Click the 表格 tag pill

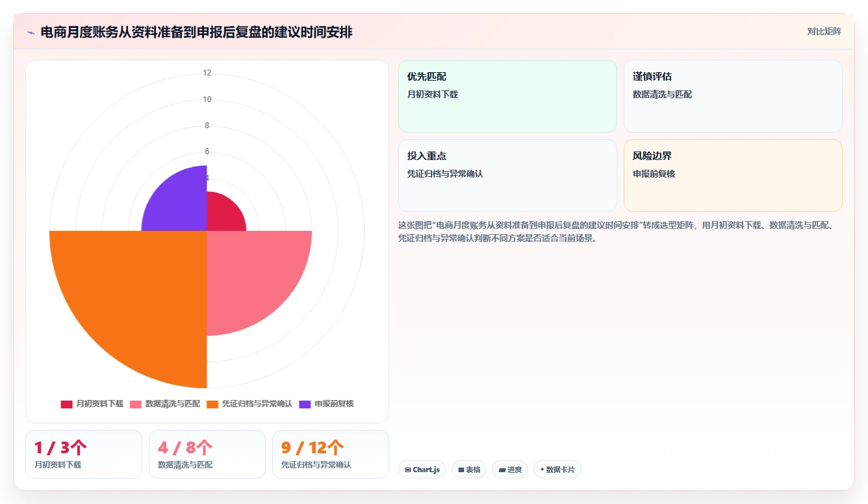pyautogui.click(x=469, y=470)
